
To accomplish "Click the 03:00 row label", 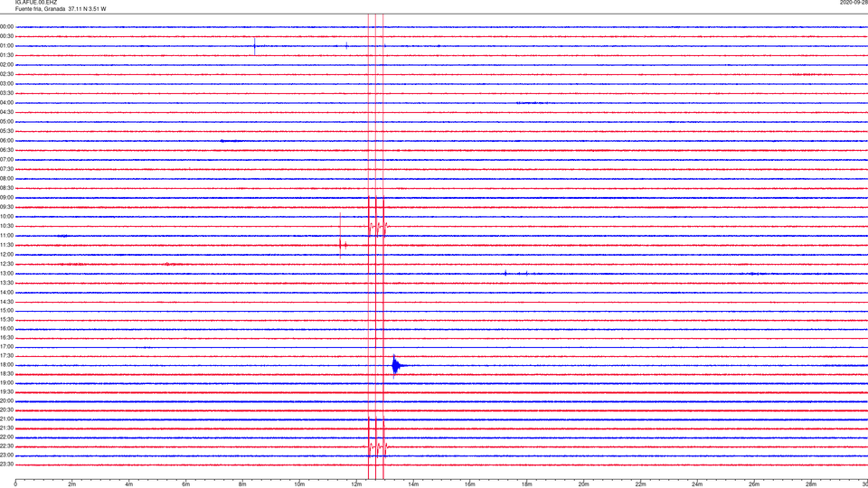I will click(6, 84).
